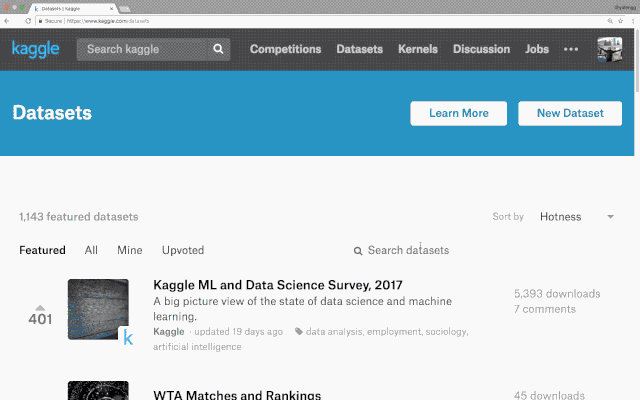Select the Upvoted tab
This screenshot has width=640, height=400.
click(x=183, y=250)
